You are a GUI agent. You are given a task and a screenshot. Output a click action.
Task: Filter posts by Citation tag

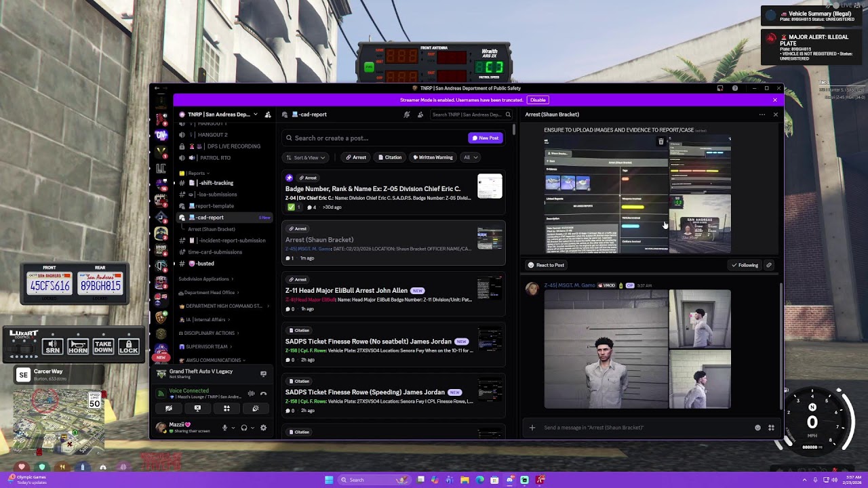coord(389,157)
